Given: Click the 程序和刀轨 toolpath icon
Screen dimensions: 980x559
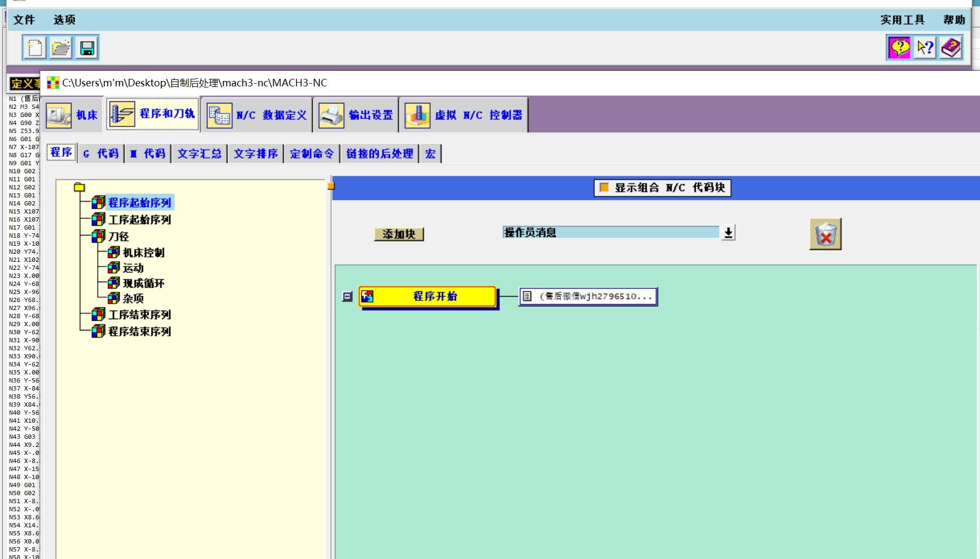Looking at the screenshot, I should [122, 114].
